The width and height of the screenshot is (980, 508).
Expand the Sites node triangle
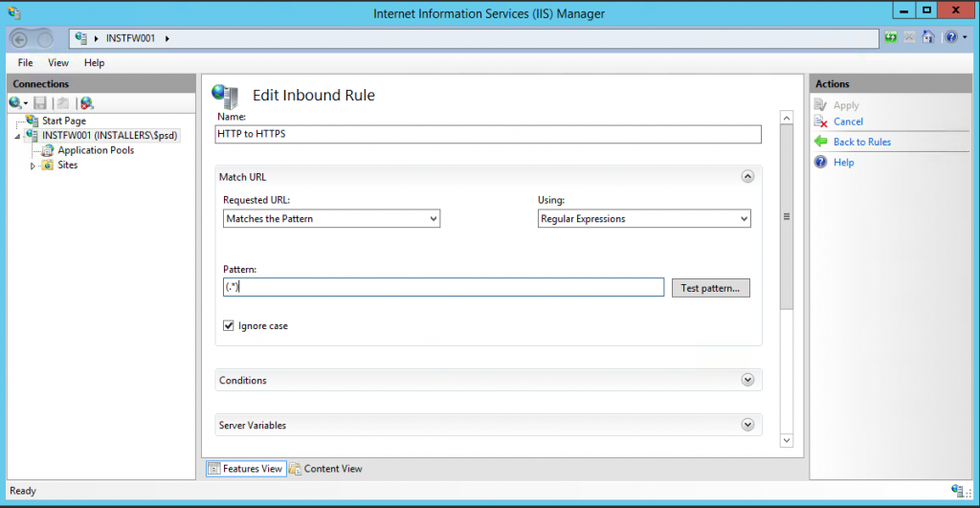pos(33,166)
